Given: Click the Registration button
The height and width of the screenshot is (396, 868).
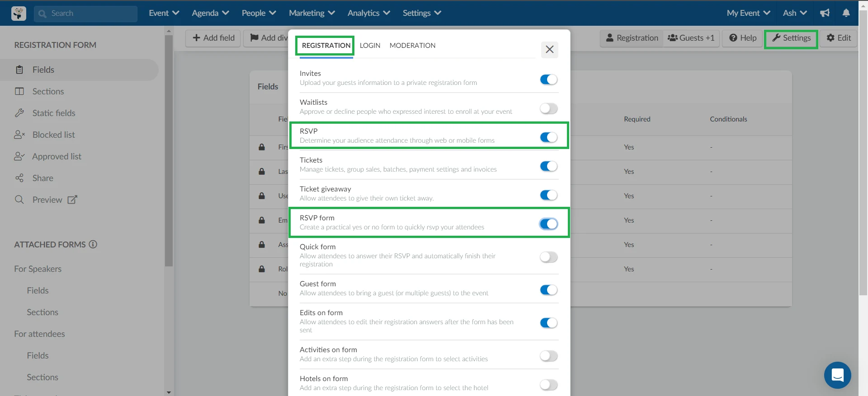Looking at the screenshot, I should 632,38.
